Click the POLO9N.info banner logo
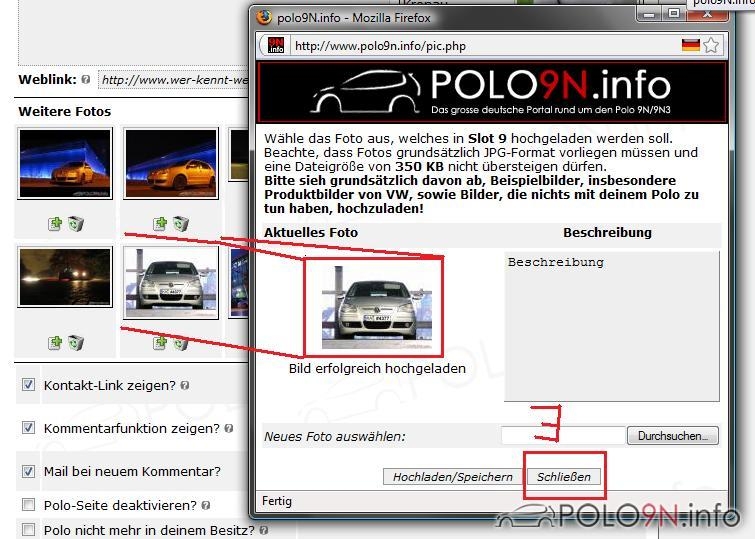This screenshot has height=539, width=755. tap(492, 92)
